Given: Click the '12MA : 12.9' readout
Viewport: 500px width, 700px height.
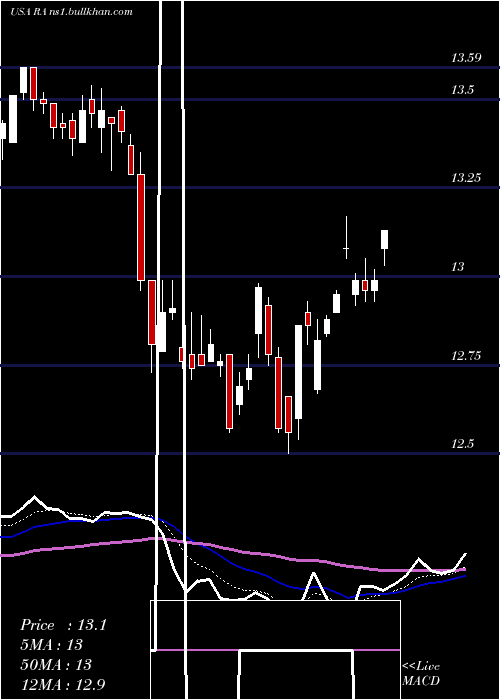Looking at the screenshot, I should pyautogui.click(x=63, y=684).
